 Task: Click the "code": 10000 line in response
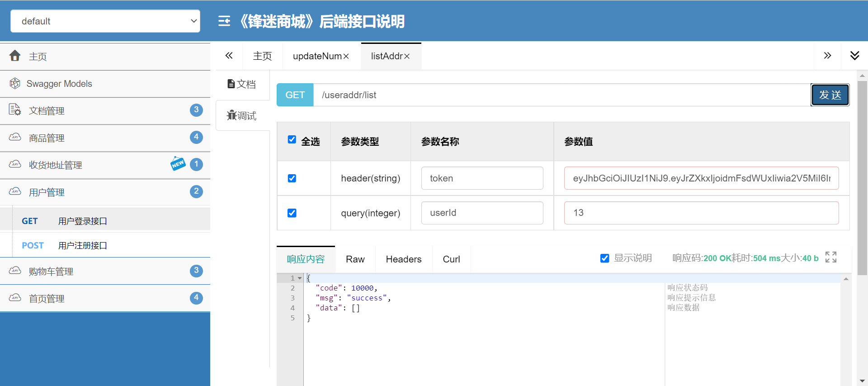tap(347, 288)
